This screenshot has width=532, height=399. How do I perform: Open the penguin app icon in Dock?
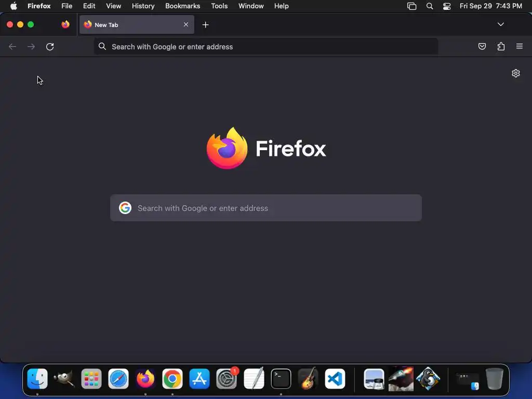(428, 379)
